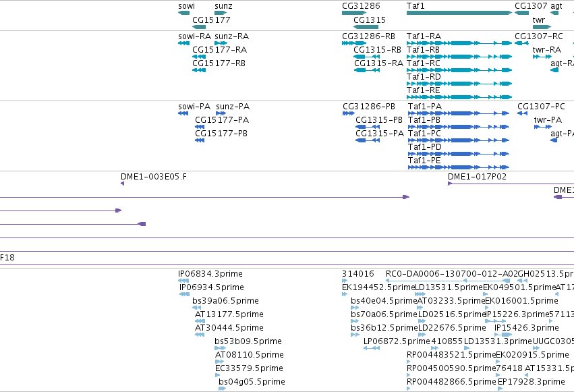
Task: Click the IP06834.3prime EST glyph
Action: pyautogui.click(x=183, y=281)
